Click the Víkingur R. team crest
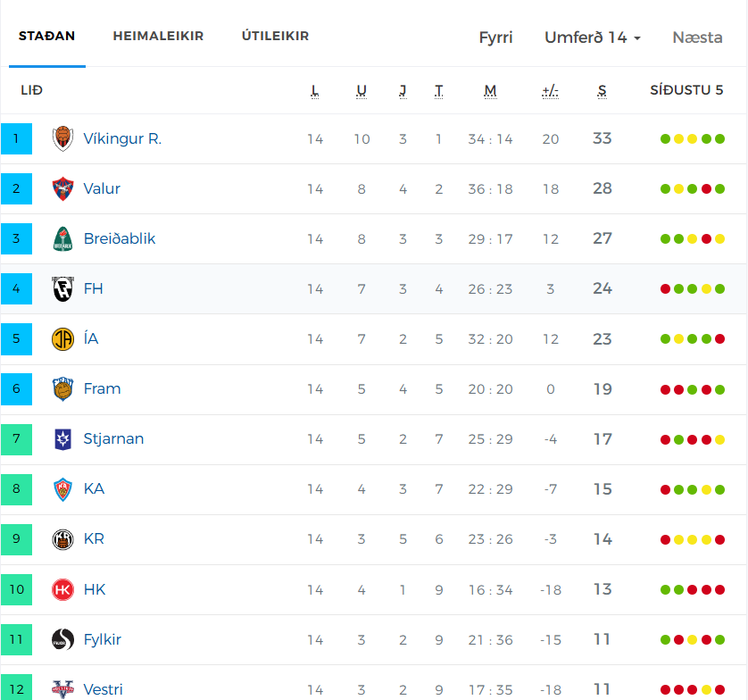748x700 pixels. pos(62,139)
